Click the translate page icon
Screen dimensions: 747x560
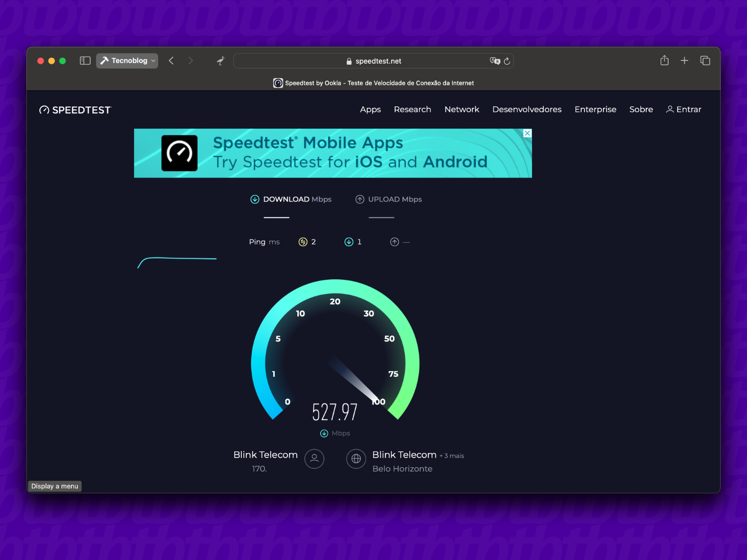pyautogui.click(x=494, y=61)
